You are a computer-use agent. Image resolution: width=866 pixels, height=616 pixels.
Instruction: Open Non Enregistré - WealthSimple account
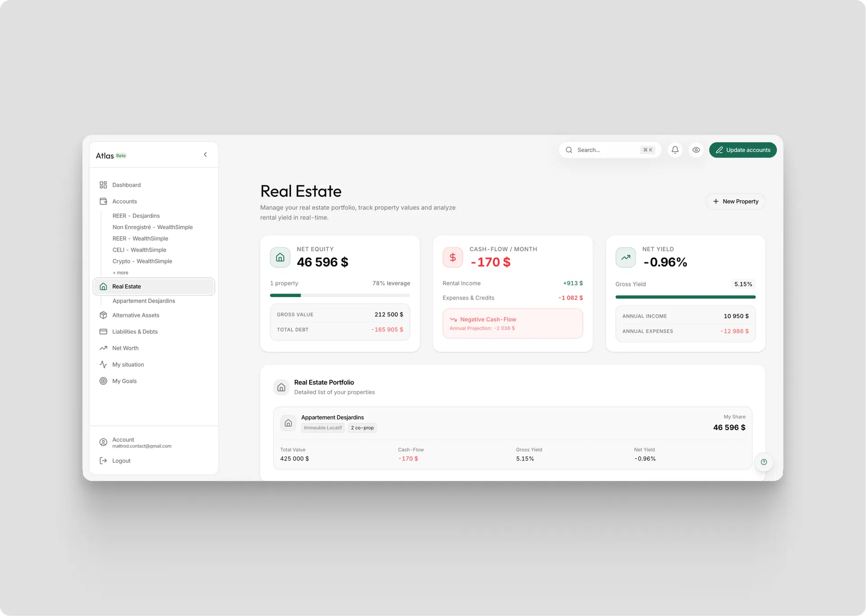point(152,227)
